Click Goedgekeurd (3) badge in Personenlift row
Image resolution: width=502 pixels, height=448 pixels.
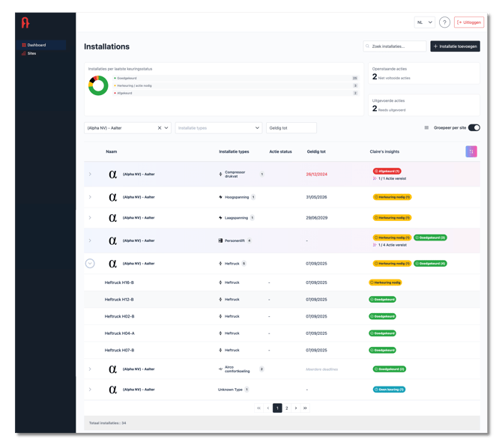tap(430, 237)
